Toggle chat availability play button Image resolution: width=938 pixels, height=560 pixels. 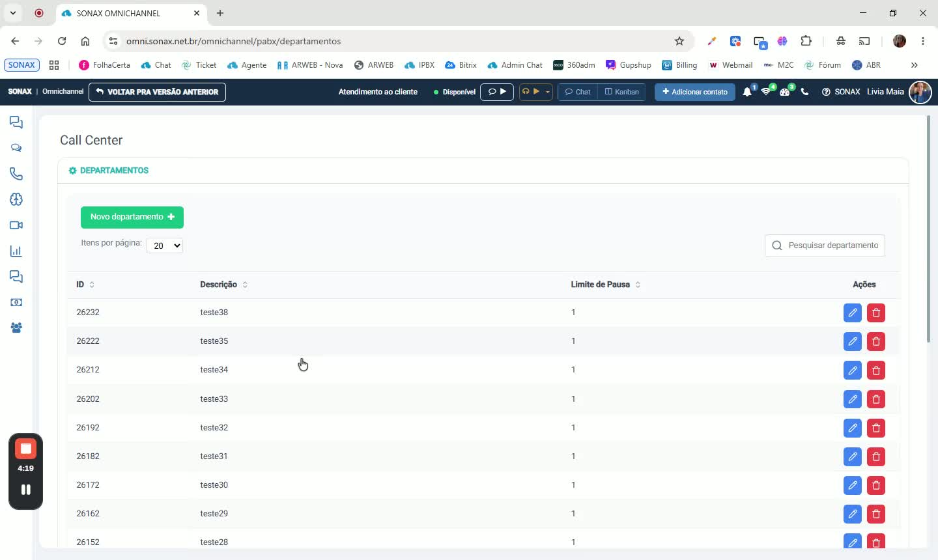click(497, 92)
